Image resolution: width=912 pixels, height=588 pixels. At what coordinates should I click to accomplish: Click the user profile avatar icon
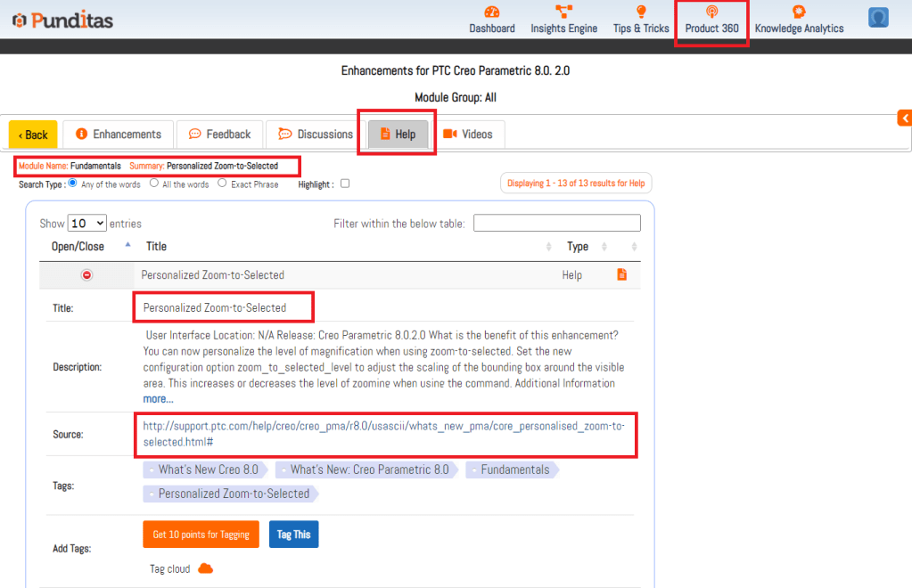(x=878, y=18)
